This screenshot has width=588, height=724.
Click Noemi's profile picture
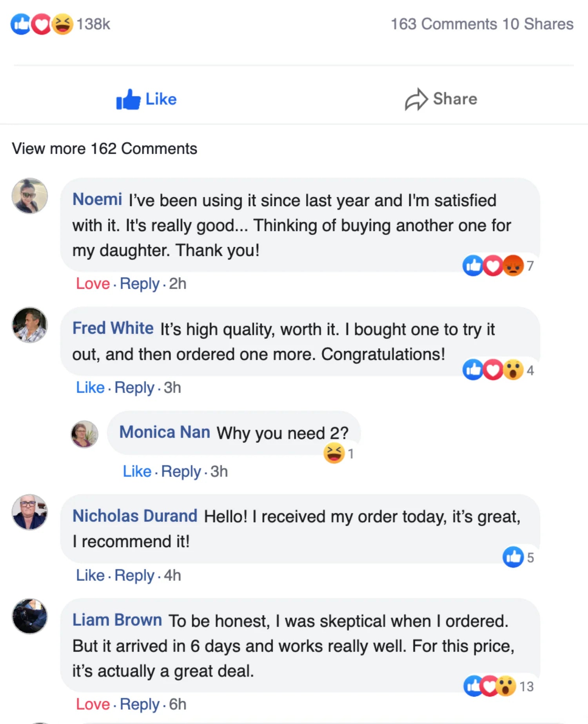coord(30,196)
